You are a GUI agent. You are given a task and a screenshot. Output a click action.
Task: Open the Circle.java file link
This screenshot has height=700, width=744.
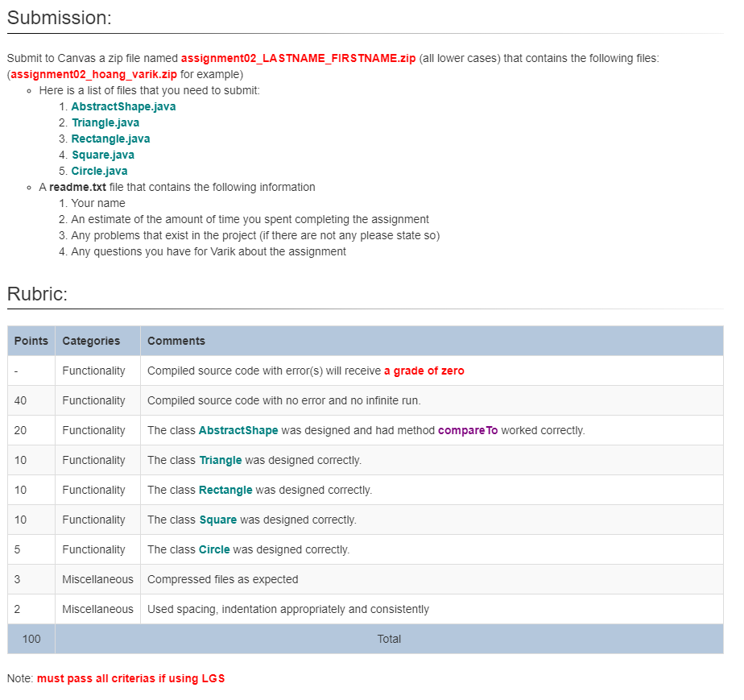point(99,171)
